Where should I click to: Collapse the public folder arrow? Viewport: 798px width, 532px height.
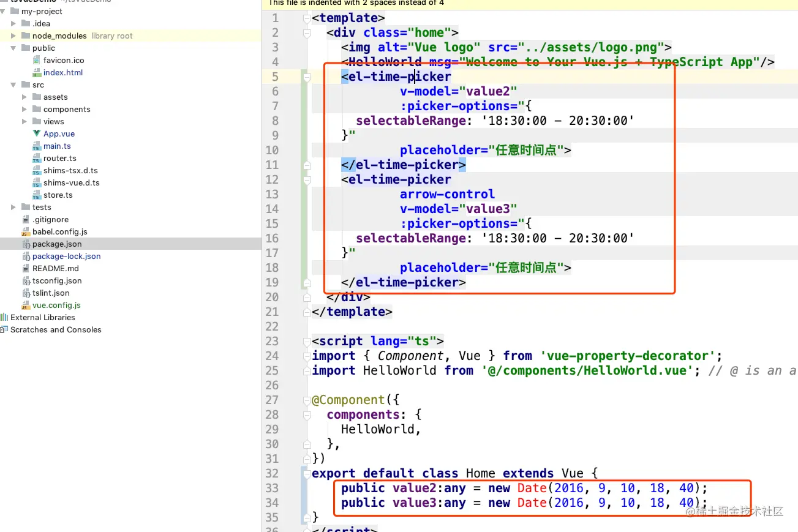pyautogui.click(x=13, y=48)
